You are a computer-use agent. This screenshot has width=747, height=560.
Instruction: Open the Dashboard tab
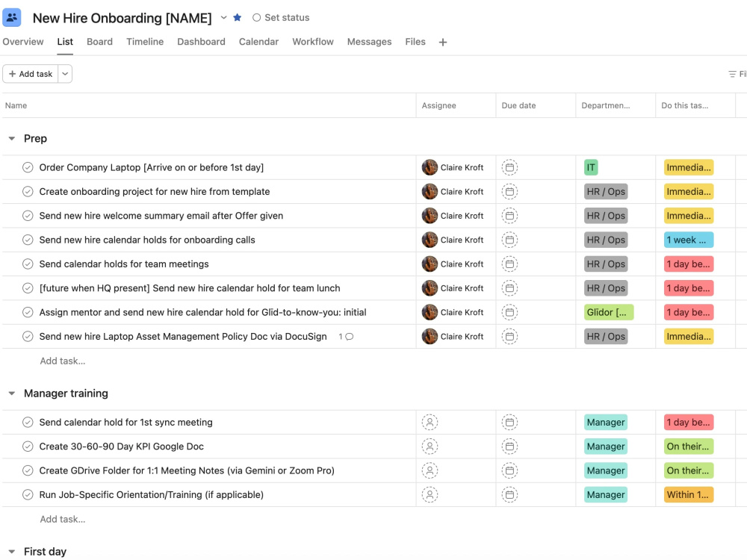click(x=201, y=42)
